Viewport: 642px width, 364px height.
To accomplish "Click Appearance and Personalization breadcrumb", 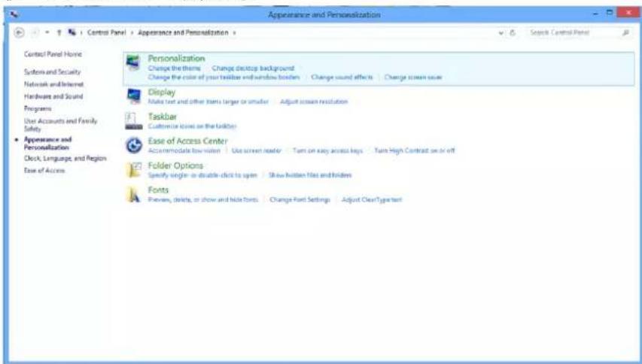I will coord(183,32).
